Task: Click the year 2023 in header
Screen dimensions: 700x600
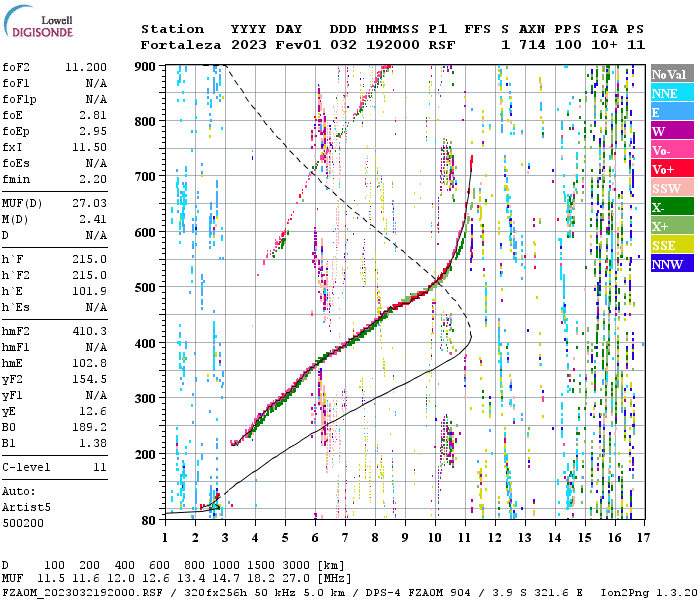Action: (249, 45)
